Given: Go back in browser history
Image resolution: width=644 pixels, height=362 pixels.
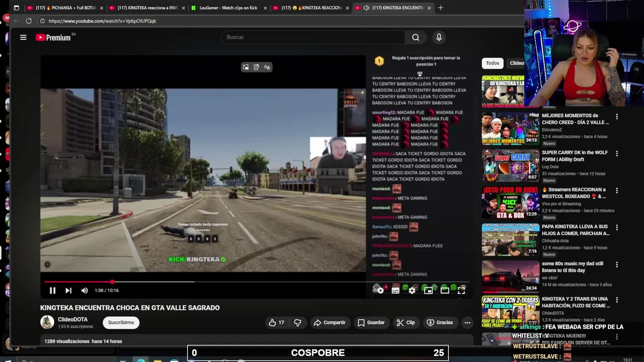Looking at the screenshot, I should 16,21.
